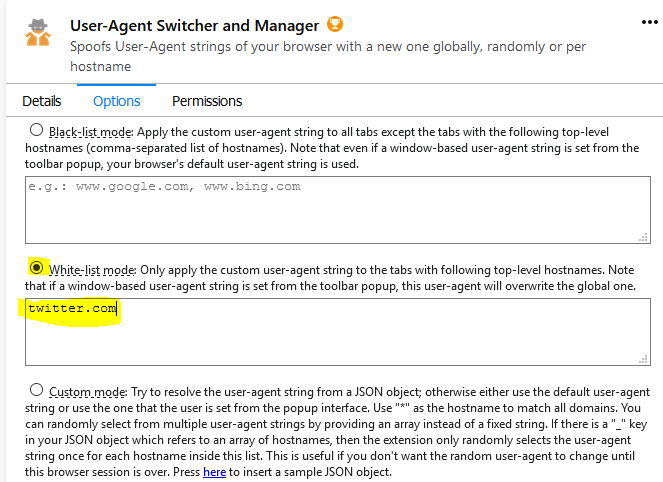Open the three-dots more options menu
Screen dimensions: 663x482
pos(649,22)
